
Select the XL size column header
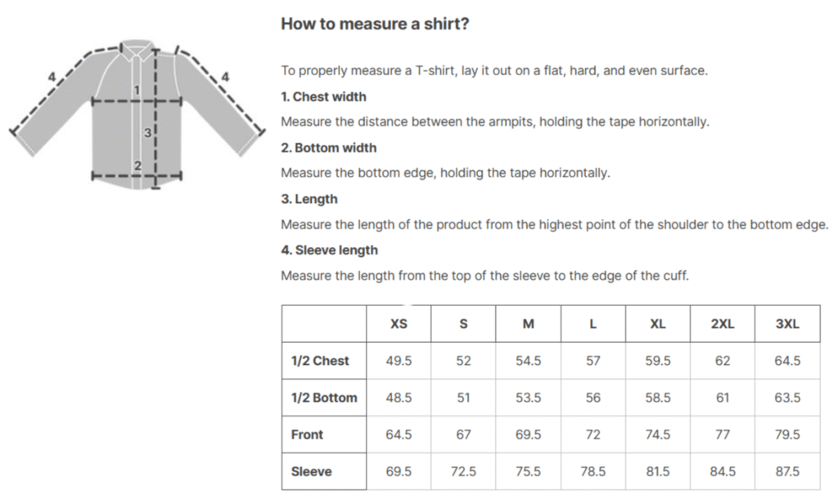click(658, 324)
